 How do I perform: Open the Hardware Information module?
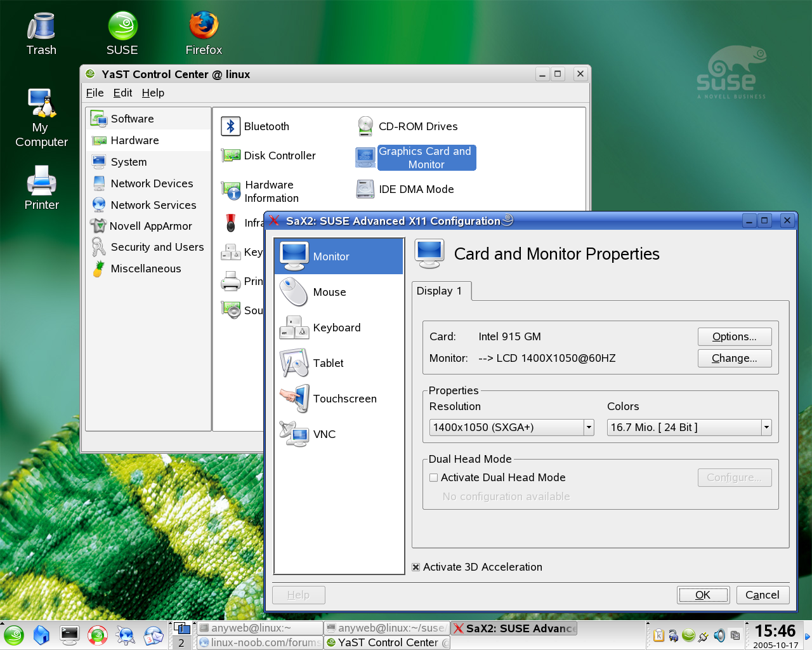click(260, 191)
